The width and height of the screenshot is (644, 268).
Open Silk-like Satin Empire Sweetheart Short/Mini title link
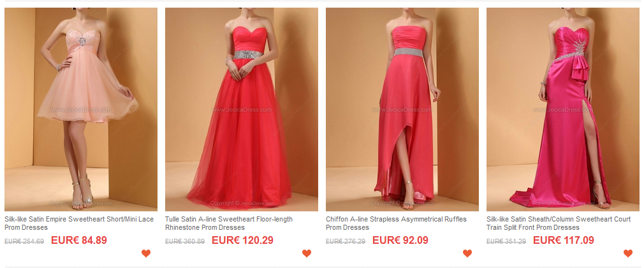click(x=79, y=223)
